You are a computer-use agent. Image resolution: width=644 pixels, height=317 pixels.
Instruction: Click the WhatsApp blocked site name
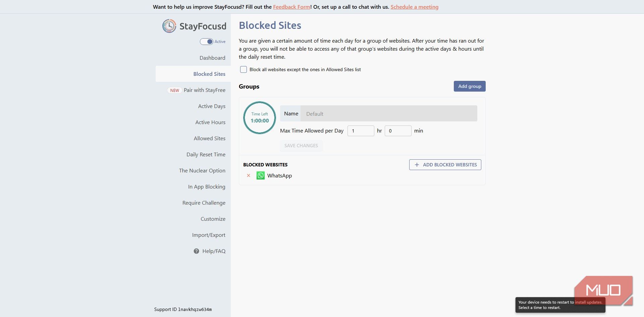click(x=279, y=175)
